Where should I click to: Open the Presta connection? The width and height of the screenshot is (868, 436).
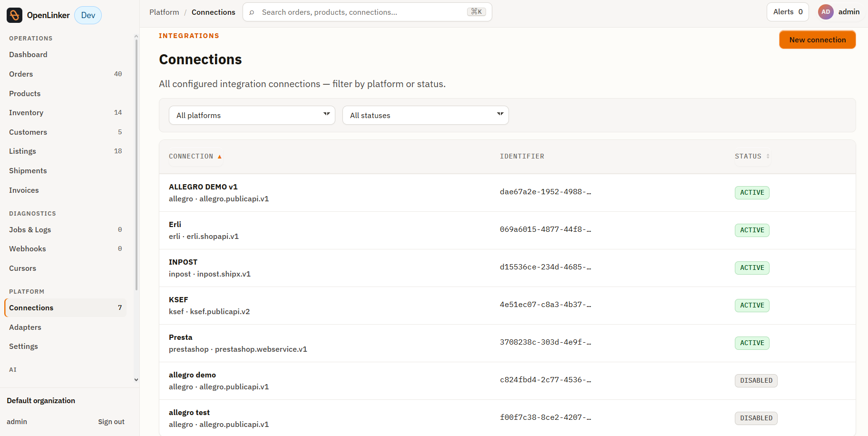coord(507,343)
